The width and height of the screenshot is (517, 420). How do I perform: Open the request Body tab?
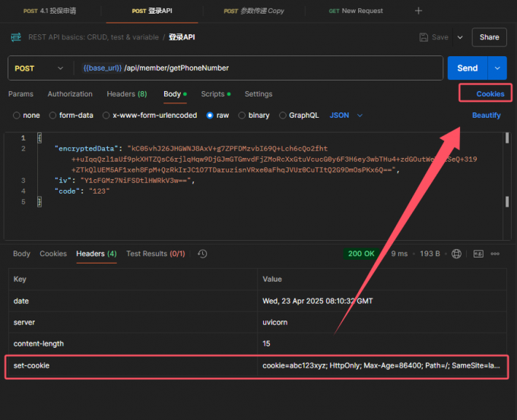(x=175, y=94)
